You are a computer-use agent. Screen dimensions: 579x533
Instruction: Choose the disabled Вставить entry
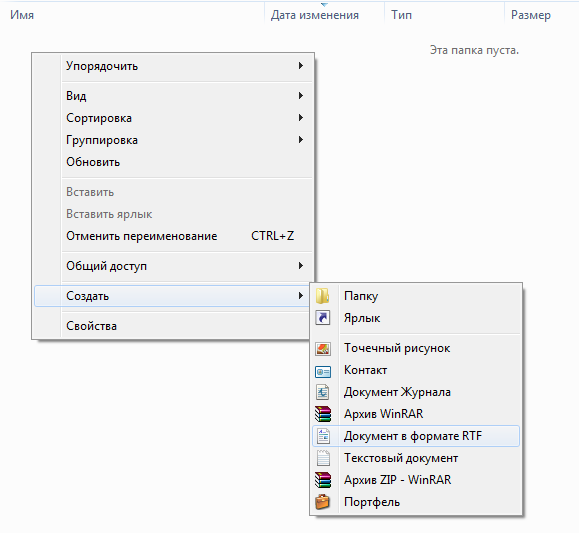pyautogui.click(x=173, y=192)
